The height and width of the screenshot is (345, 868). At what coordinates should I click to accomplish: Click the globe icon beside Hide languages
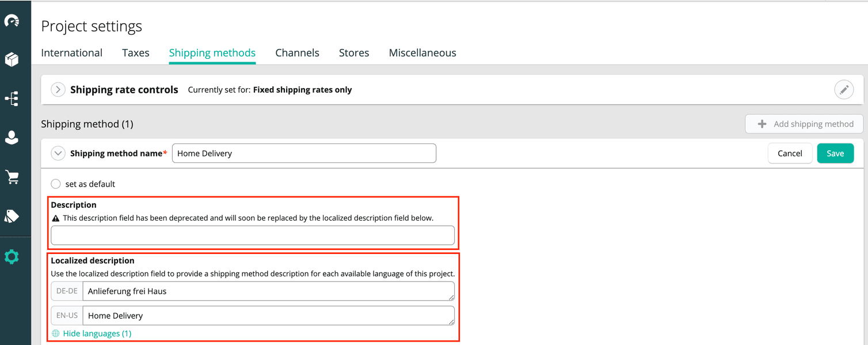(56, 333)
